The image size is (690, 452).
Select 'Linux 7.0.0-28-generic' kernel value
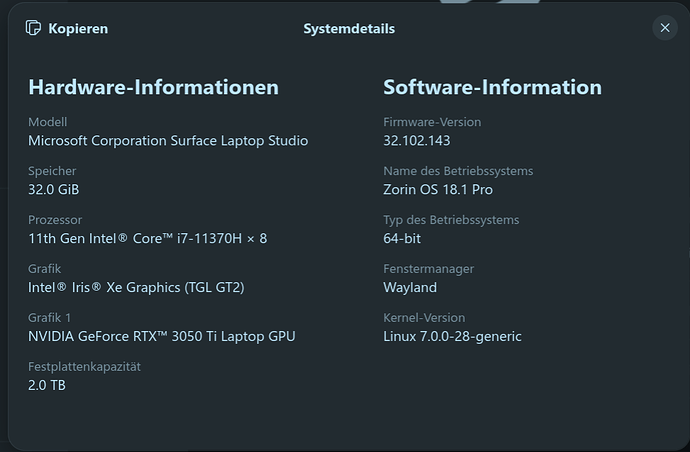(452, 336)
